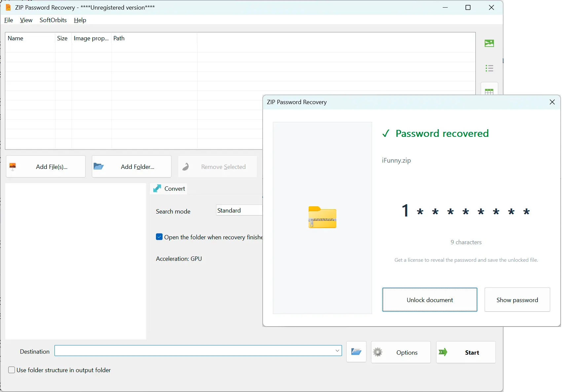
Task: Click the Start button
Action: click(466, 352)
